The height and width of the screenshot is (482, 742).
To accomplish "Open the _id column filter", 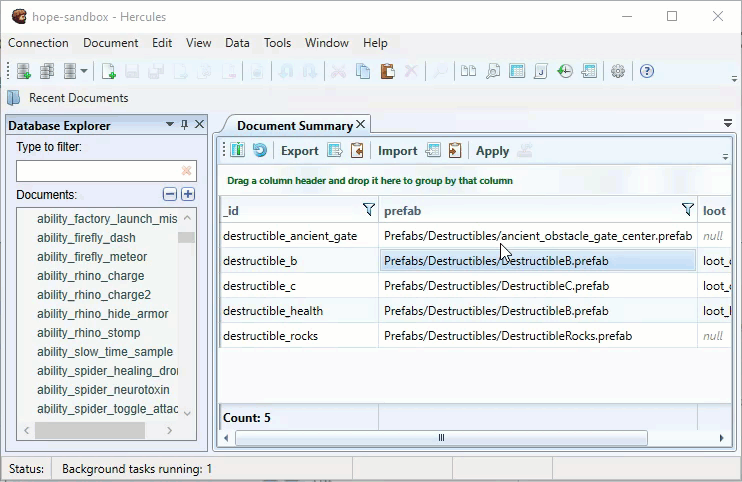I will point(369,210).
